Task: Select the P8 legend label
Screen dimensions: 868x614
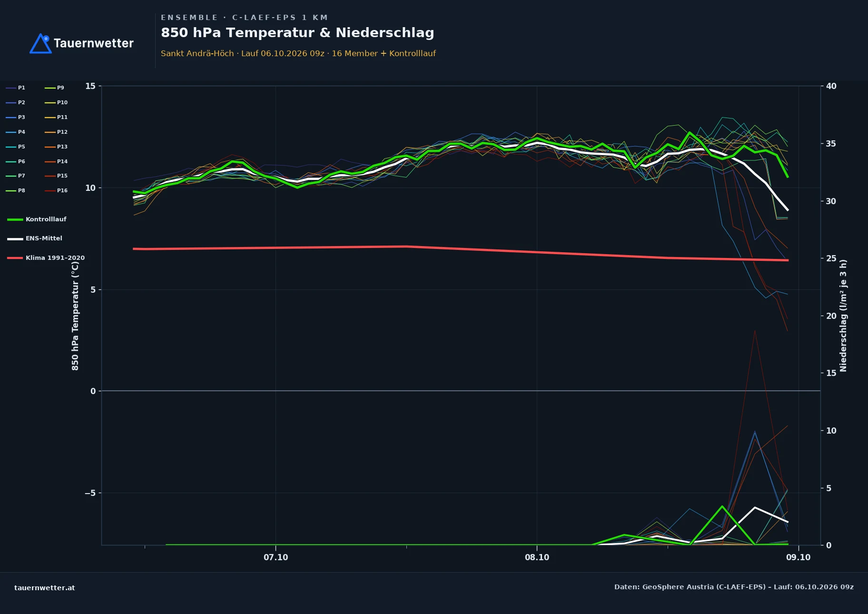Action: [21, 190]
